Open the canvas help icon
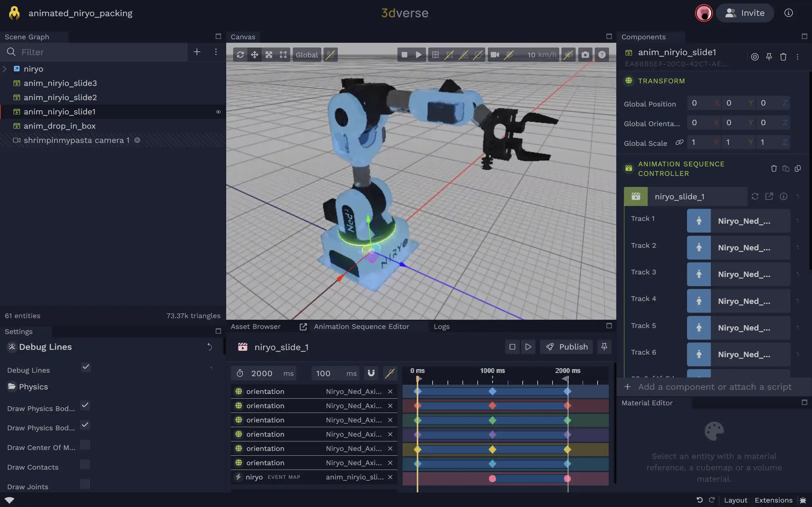 click(602, 54)
